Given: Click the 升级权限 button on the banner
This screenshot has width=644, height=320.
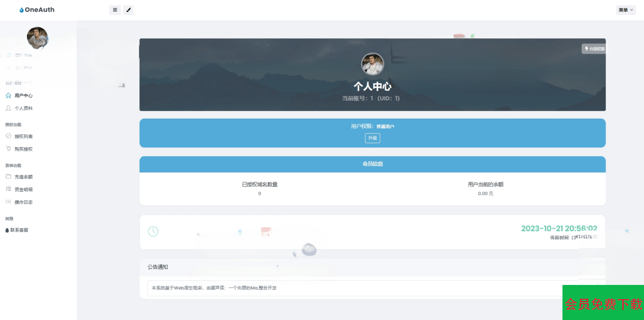Looking at the screenshot, I should (x=594, y=49).
